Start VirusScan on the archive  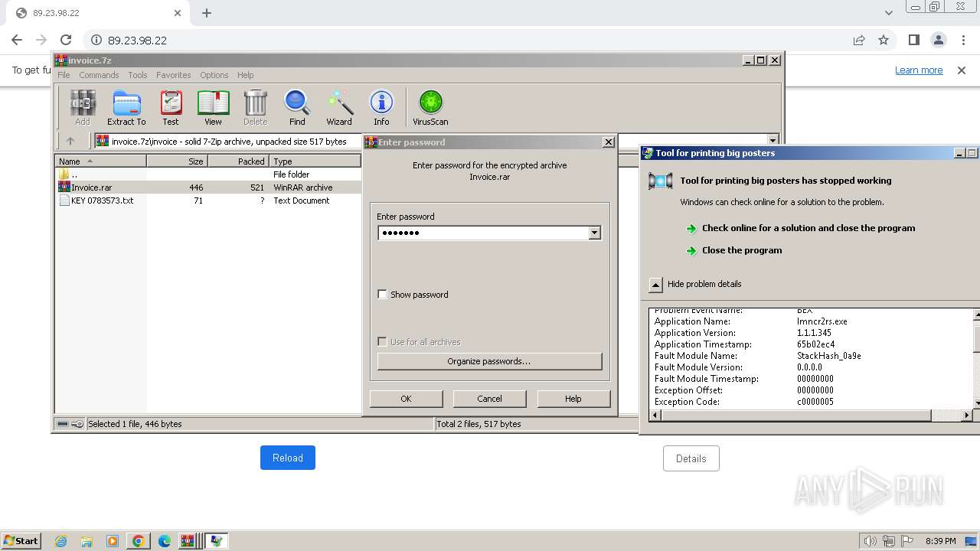(x=430, y=107)
